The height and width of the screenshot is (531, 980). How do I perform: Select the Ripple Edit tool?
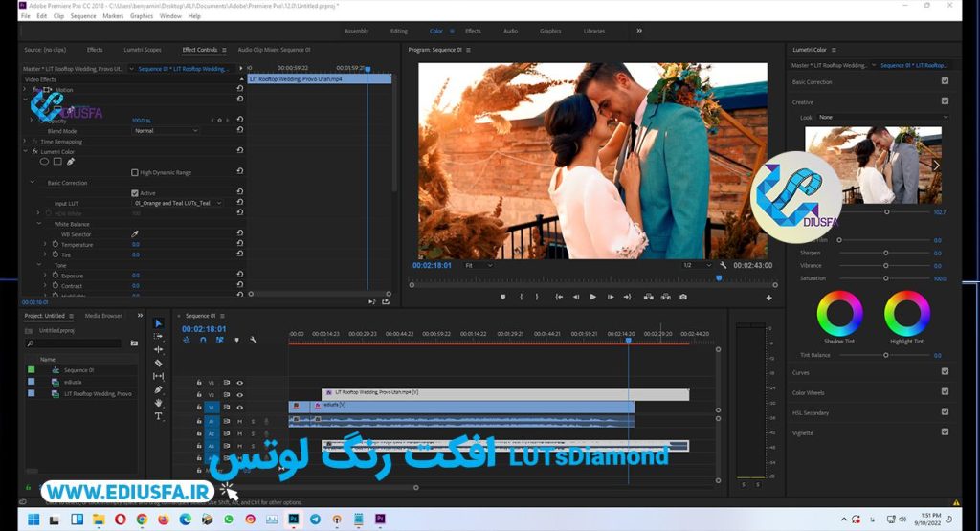click(x=158, y=350)
